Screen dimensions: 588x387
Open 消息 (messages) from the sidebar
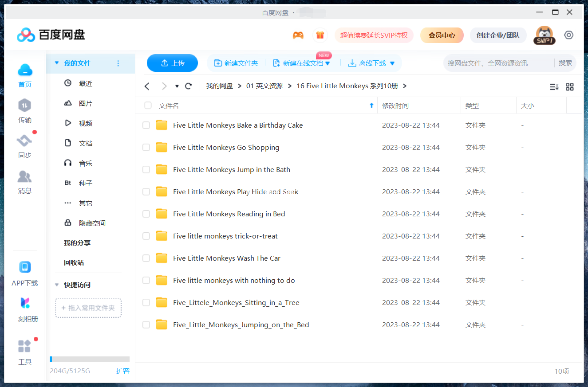point(24,181)
